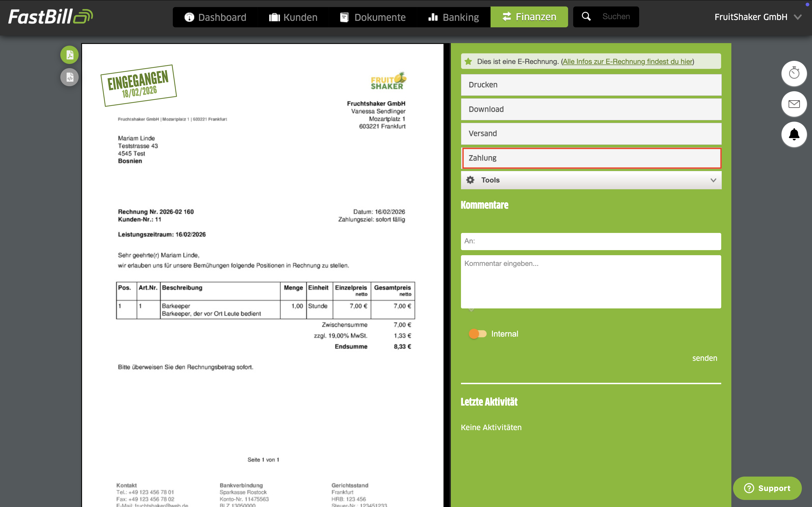Click the Tools gear icon
The height and width of the screenshot is (507, 812).
coord(470,180)
